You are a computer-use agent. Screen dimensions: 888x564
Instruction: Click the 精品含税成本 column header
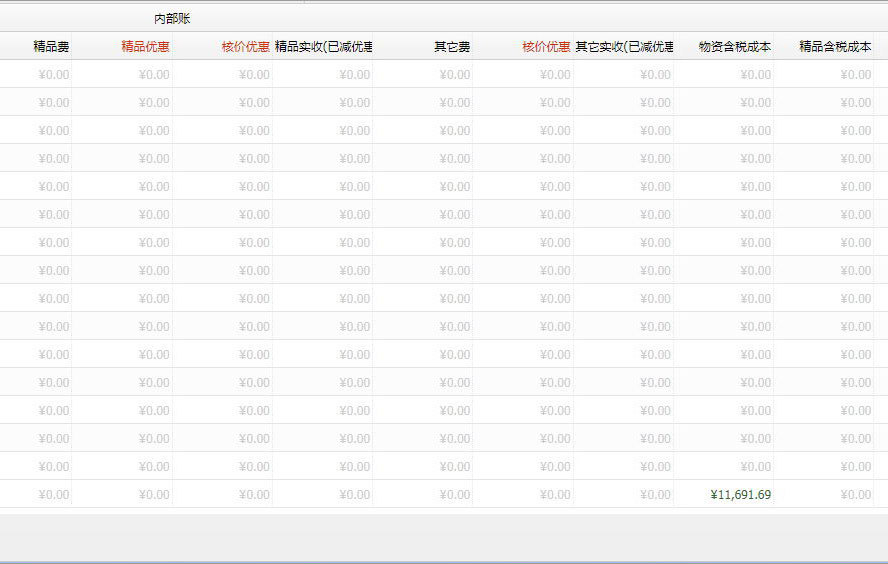click(835, 46)
